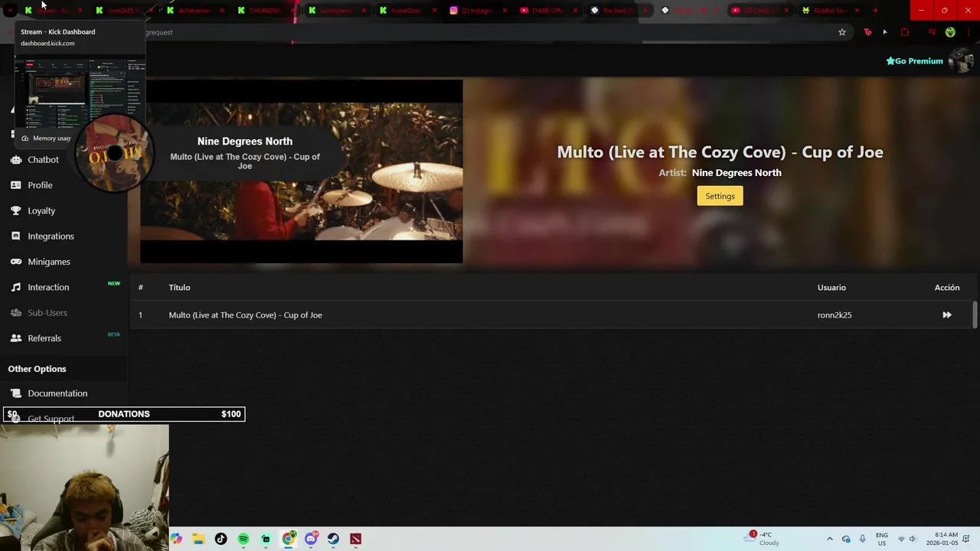This screenshot has height=551, width=980.
Task: Click the yellow Settings button
Action: coord(720,196)
